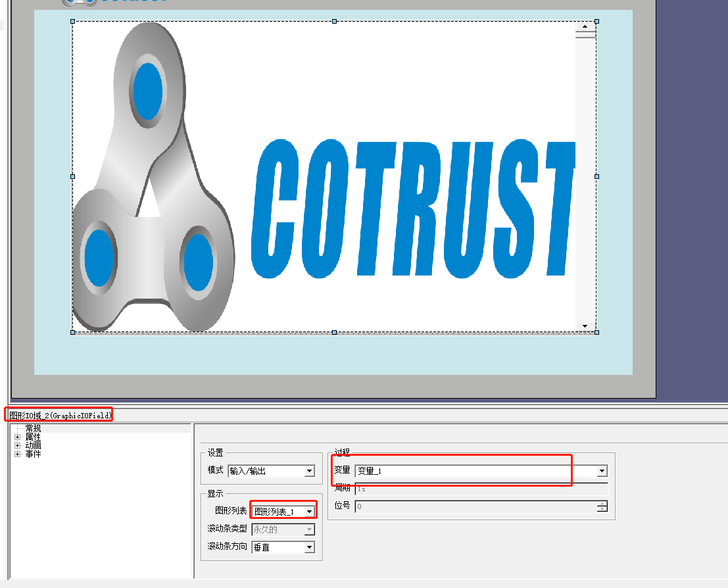Image resolution: width=728 pixels, height=588 pixels.
Task: Click the COTRUST logo graphic in the field
Action: [324, 176]
